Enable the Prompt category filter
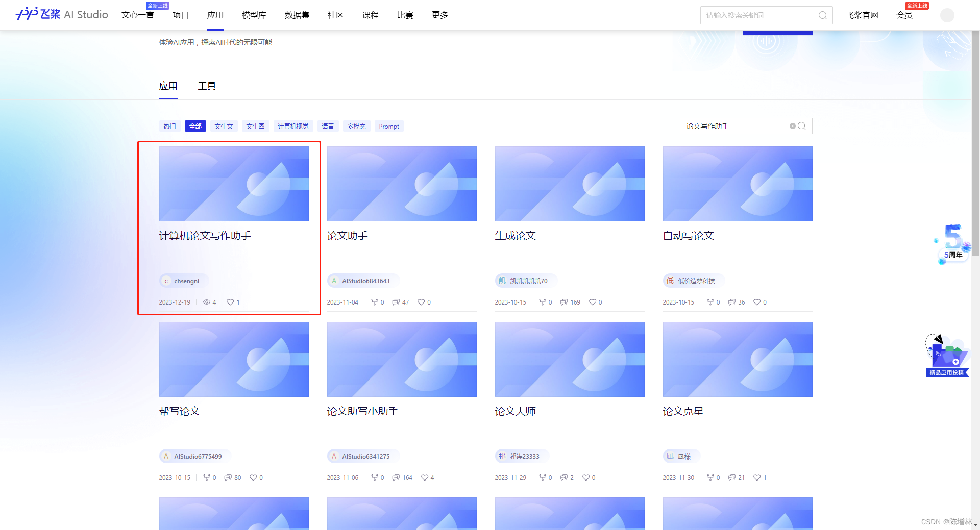 (x=389, y=126)
